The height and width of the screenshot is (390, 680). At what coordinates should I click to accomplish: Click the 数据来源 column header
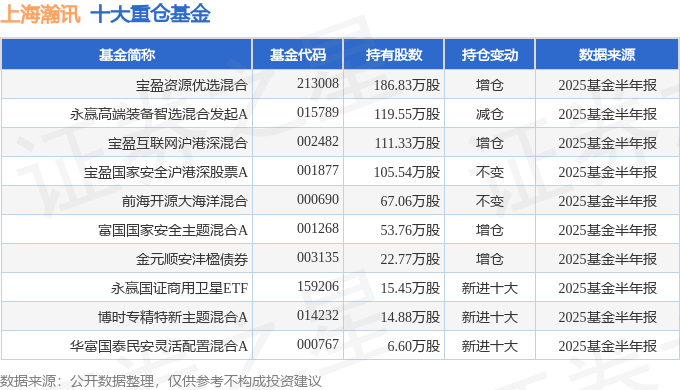click(607, 55)
